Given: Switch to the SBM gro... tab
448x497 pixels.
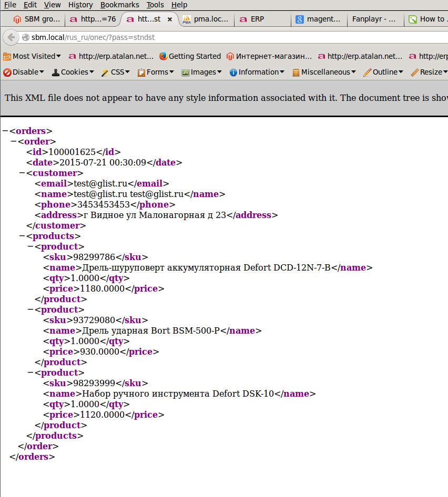Looking at the screenshot, I should (36, 19).
